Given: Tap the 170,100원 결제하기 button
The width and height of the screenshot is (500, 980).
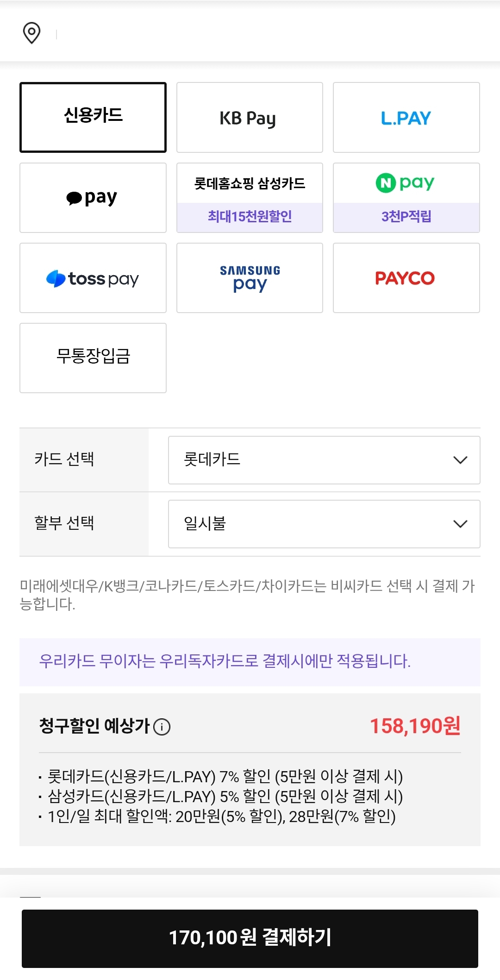Looking at the screenshot, I should [x=250, y=938].
